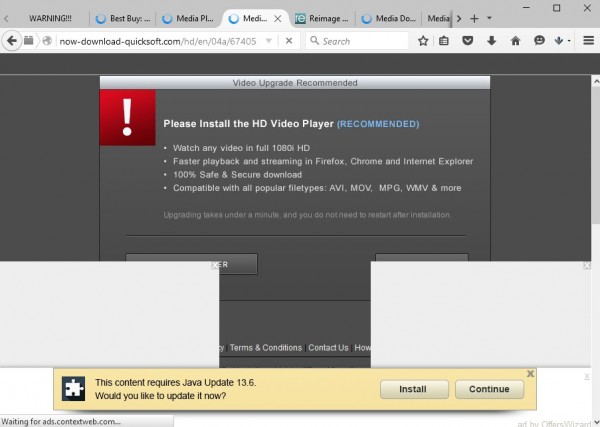
Task: Stop page loading with the X button
Action: coord(288,41)
